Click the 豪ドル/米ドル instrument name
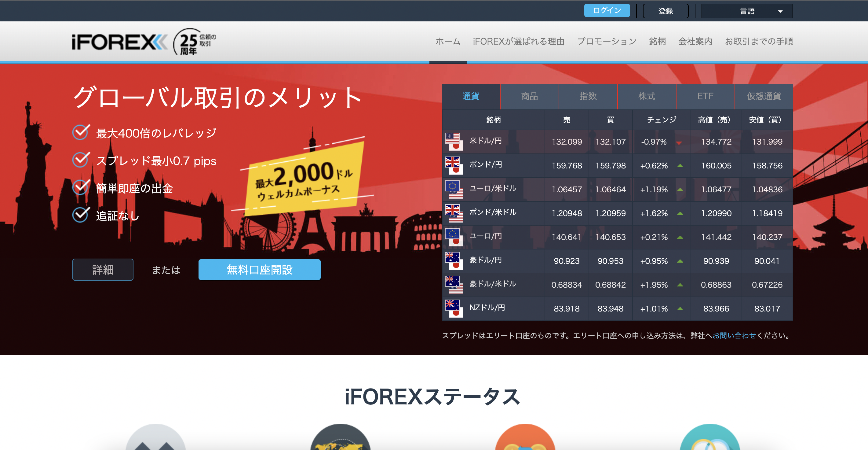 point(493,284)
